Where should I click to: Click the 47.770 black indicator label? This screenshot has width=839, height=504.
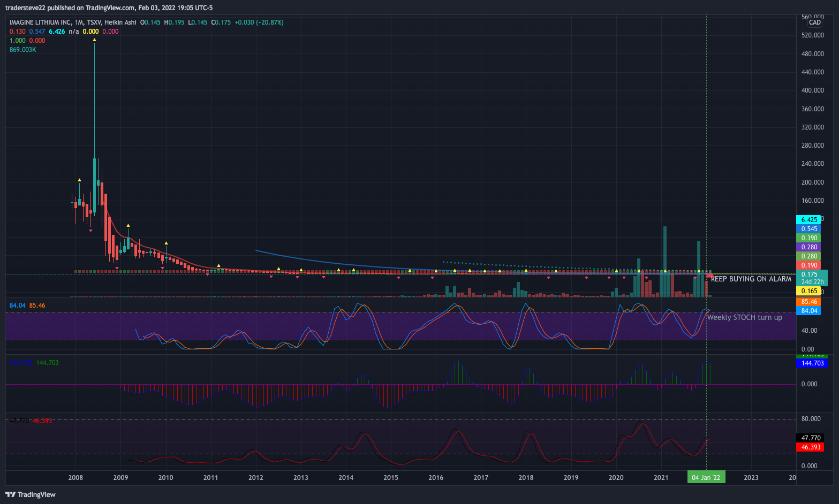(811, 438)
